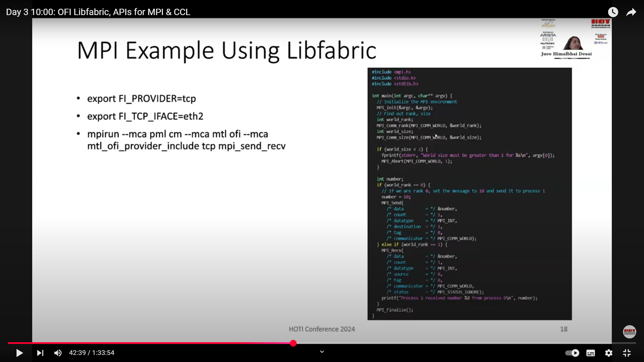The height and width of the screenshot is (362, 644).
Task: Click the export FI_TCP_IFACE=eth2 bullet
Action: point(145,116)
